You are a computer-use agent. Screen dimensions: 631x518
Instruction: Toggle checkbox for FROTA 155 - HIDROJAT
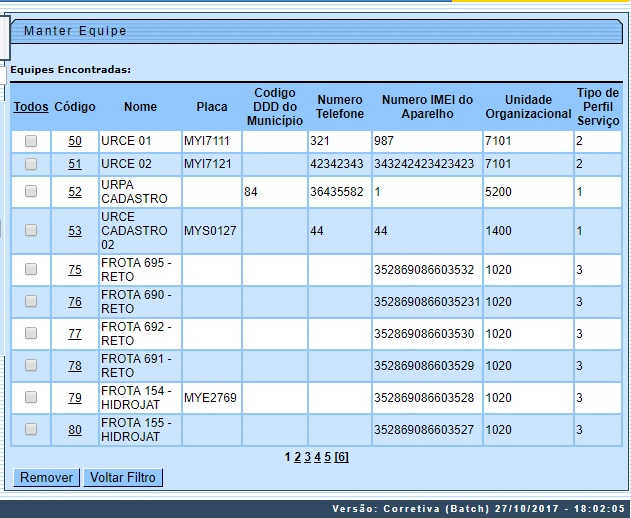tap(31, 430)
